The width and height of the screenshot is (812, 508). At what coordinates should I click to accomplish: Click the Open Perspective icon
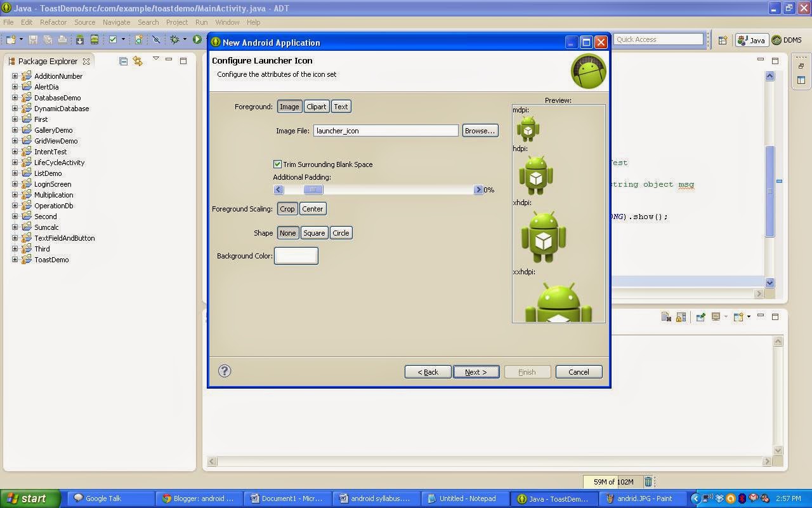(x=723, y=40)
